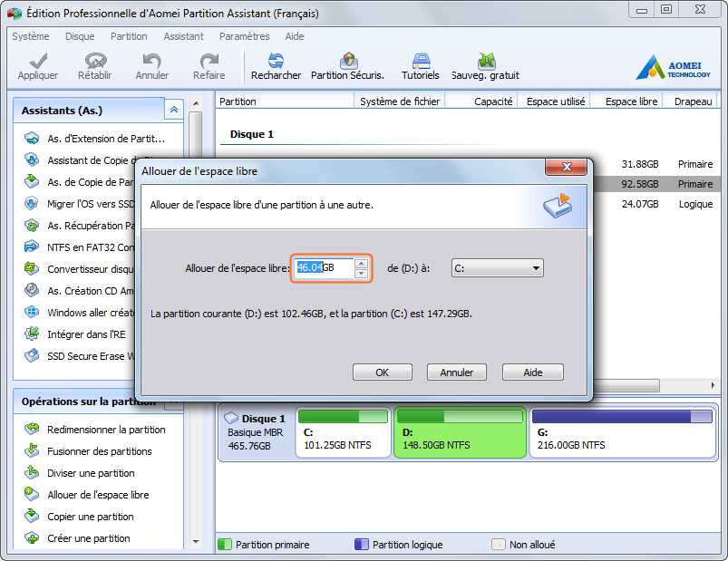This screenshot has height=561, width=728.
Task: Click Créer une partition icon
Action: tap(32, 538)
